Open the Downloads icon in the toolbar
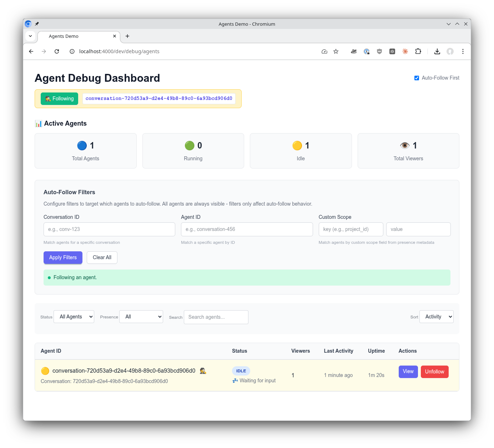494x448 pixels. click(437, 51)
